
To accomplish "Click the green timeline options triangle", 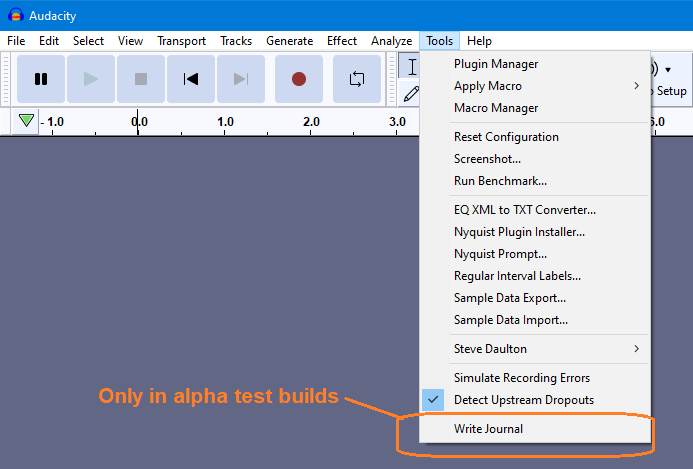I will tap(26, 120).
